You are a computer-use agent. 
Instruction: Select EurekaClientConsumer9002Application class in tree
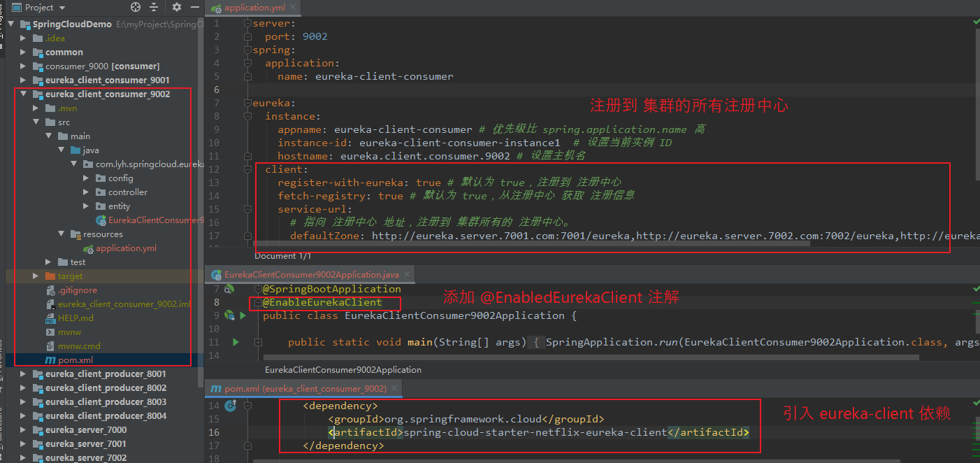(150, 220)
